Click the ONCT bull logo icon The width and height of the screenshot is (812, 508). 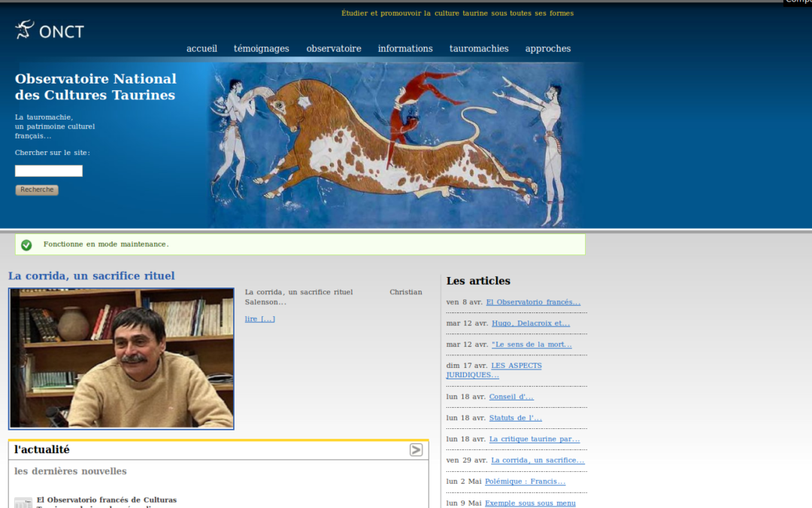[x=24, y=29]
